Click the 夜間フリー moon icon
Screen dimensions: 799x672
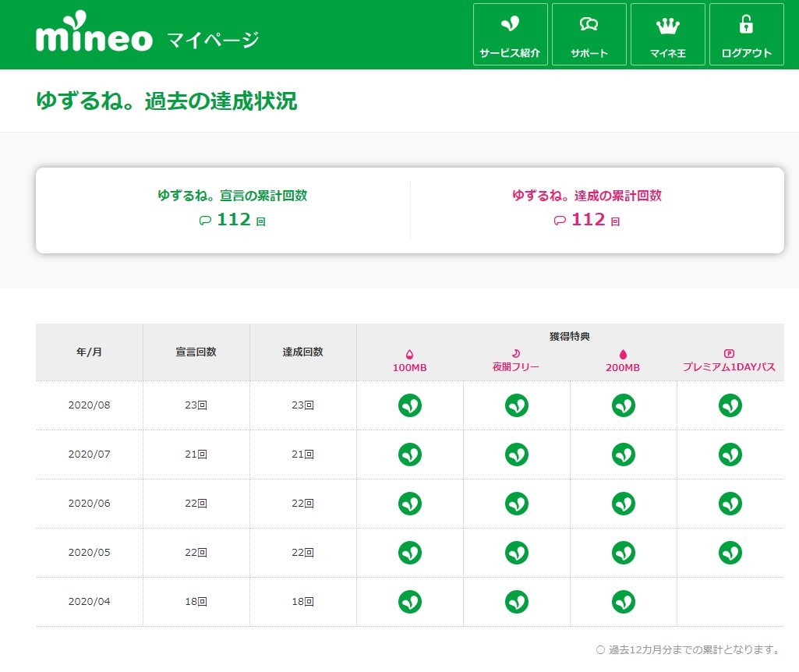point(516,354)
